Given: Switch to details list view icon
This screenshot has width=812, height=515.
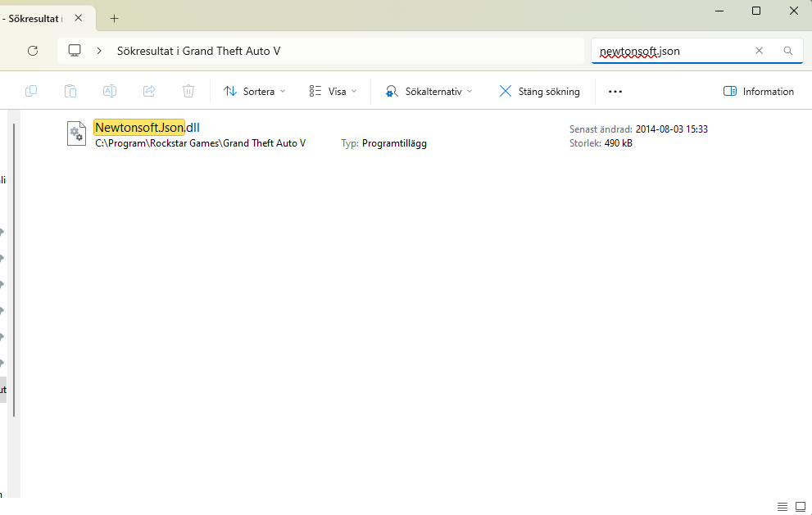Looking at the screenshot, I should click(783, 507).
